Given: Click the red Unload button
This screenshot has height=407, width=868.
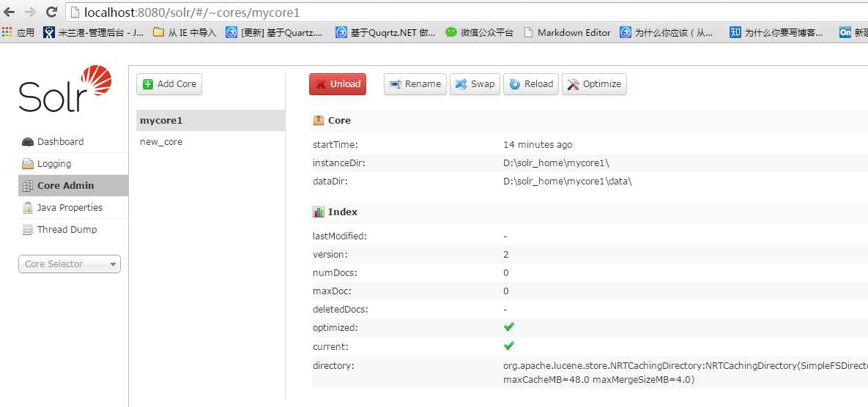Looking at the screenshot, I should 338,84.
